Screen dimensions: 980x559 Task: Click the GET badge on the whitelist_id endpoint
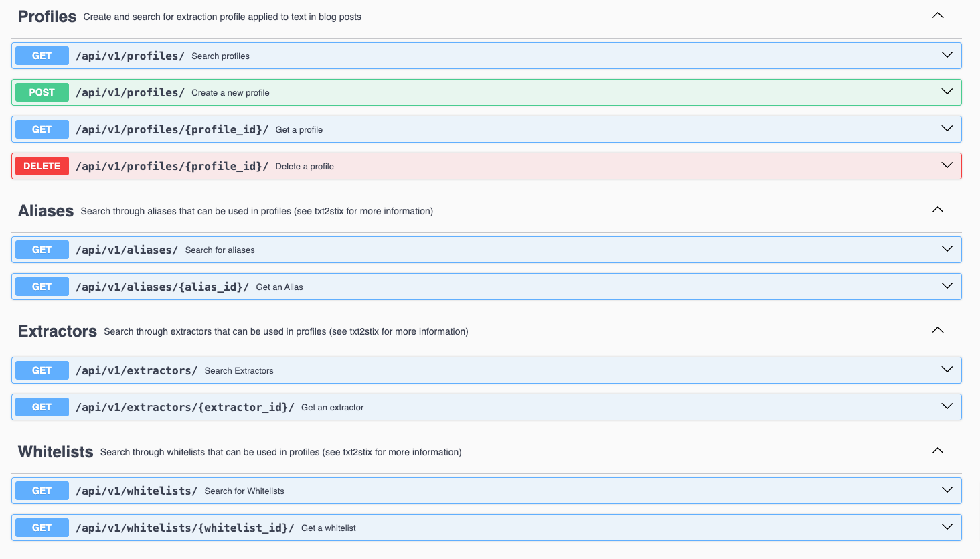[x=42, y=527]
